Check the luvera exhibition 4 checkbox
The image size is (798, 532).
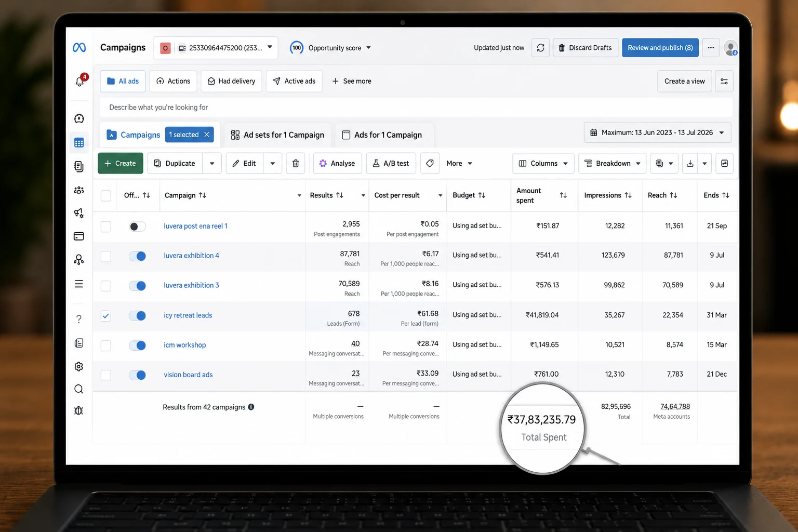pos(106,256)
